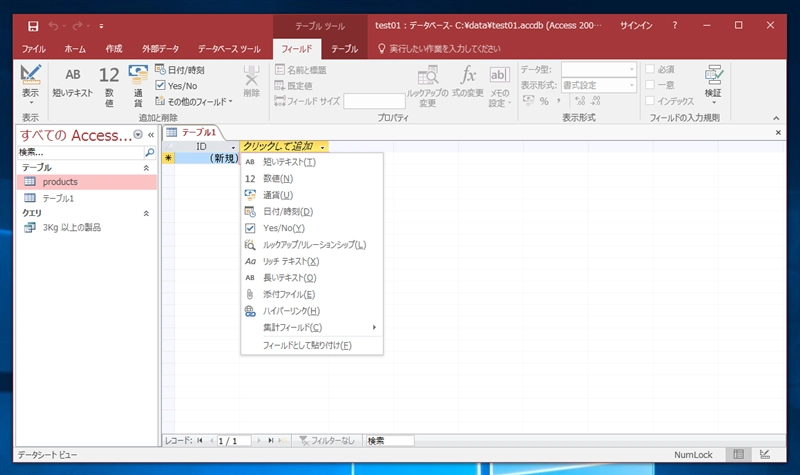Switch to the ホーム tab
800x475 pixels.
click(75, 49)
